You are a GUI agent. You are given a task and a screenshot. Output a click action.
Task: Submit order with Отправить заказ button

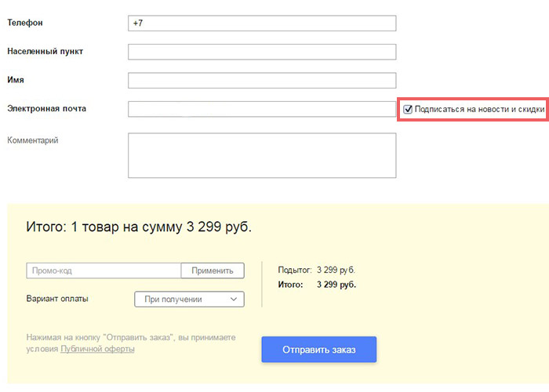[319, 350]
